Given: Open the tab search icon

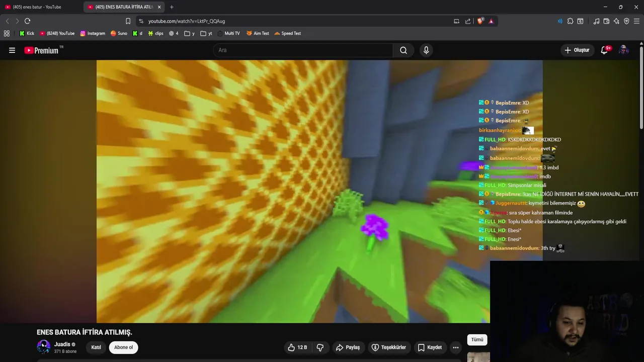Looking at the screenshot, I should pyautogui.click(x=580, y=21).
